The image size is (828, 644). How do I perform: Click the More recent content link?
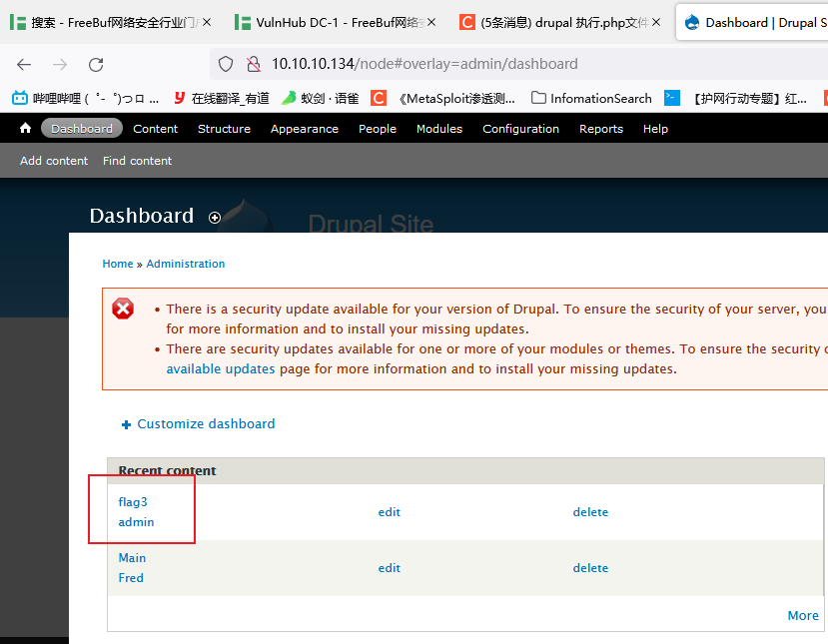point(803,615)
